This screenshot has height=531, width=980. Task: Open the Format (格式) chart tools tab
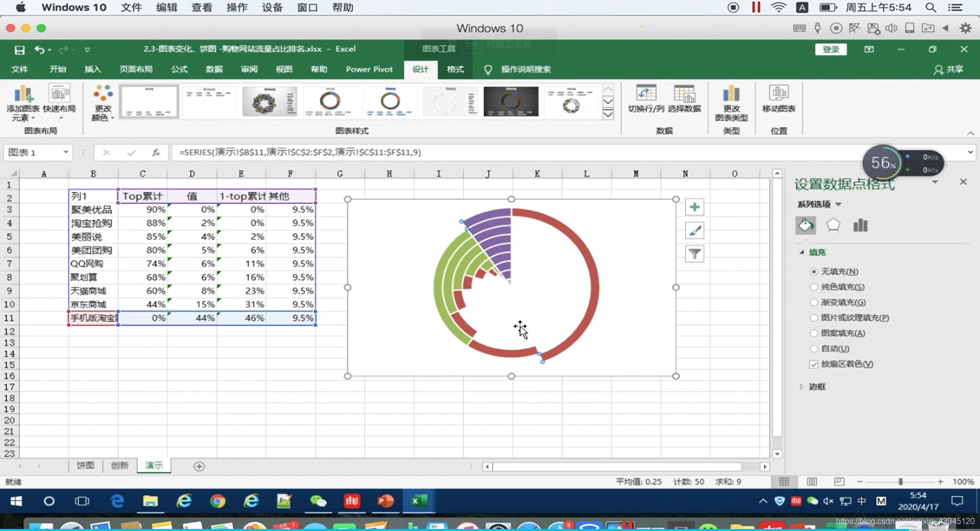click(455, 69)
